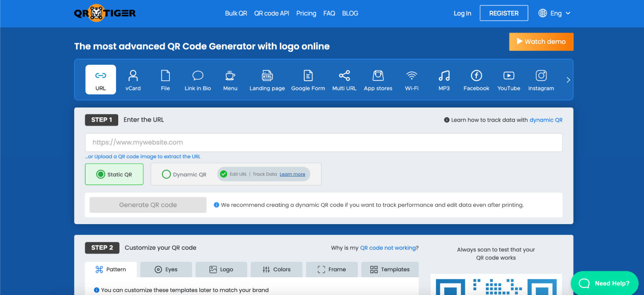Choose the Instagram QR type icon

click(541, 76)
